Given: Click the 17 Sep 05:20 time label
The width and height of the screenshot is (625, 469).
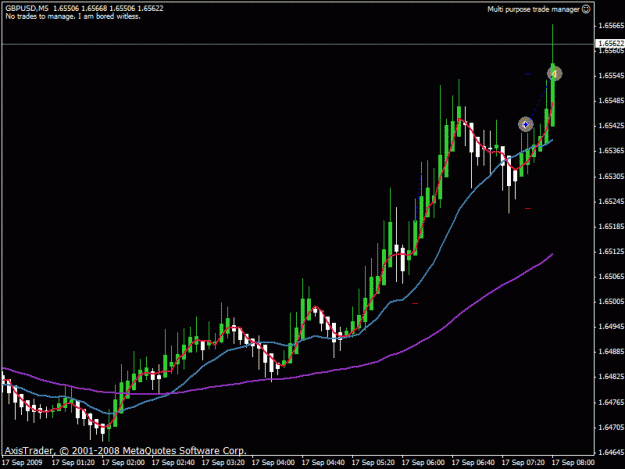Looking at the screenshot, I should (x=373, y=463).
